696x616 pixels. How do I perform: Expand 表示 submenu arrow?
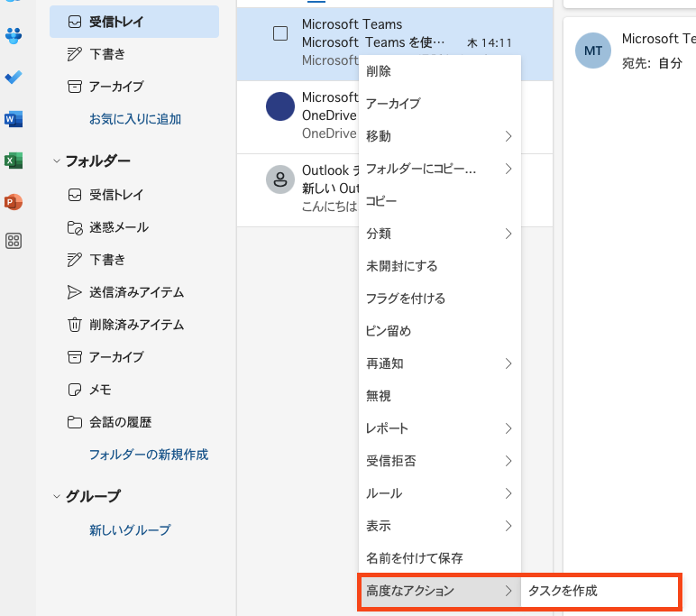tap(508, 526)
